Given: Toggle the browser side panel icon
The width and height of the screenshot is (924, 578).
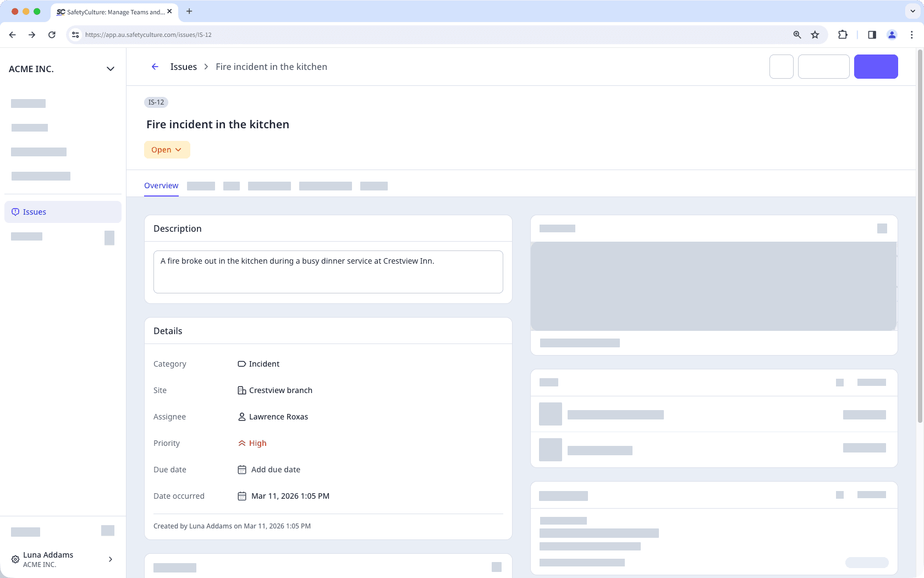Looking at the screenshot, I should [x=872, y=35].
